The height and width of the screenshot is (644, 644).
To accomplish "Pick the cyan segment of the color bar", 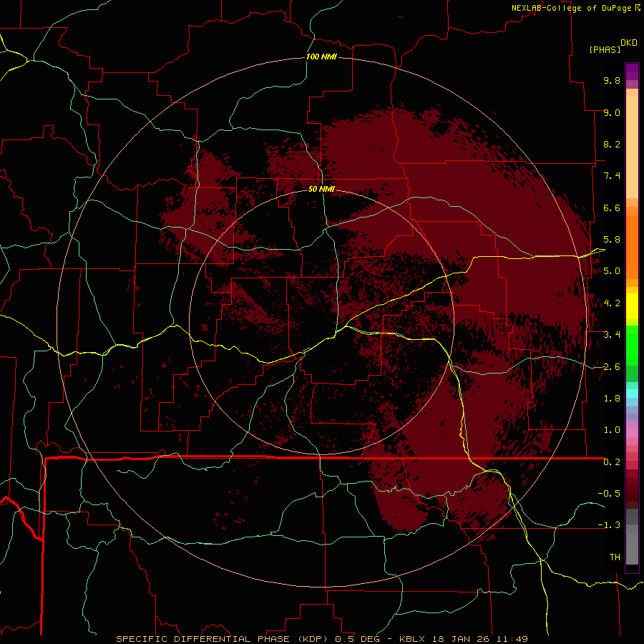I will [632, 394].
